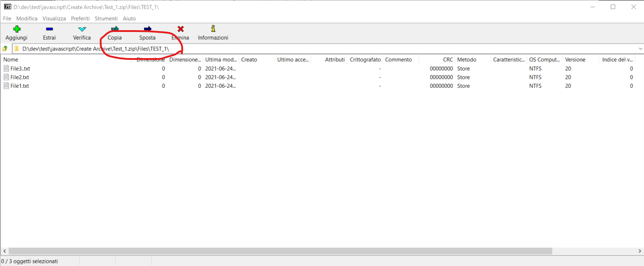Click the horizontal scrollbar left arrow
The height and width of the screenshot is (266, 644).
click(4, 251)
